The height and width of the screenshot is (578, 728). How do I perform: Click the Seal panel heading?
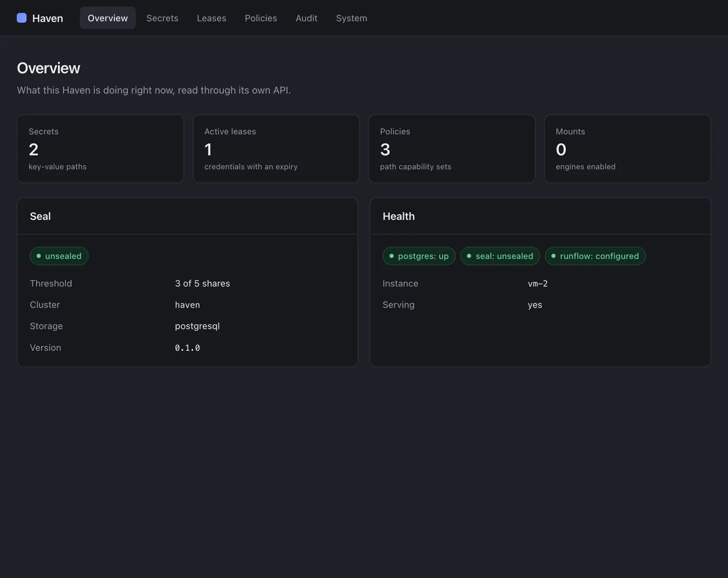[40, 216]
